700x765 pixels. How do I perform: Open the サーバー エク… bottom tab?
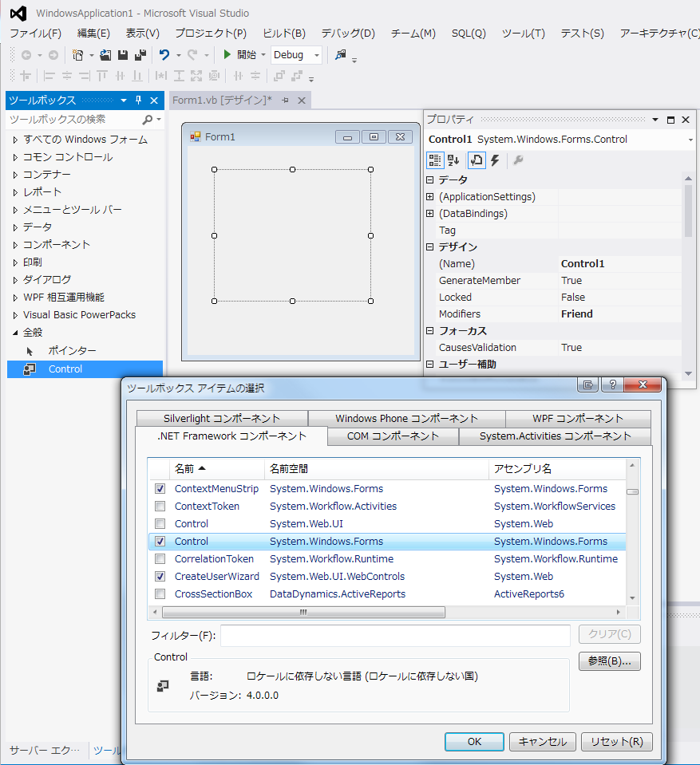coord(45,750)
